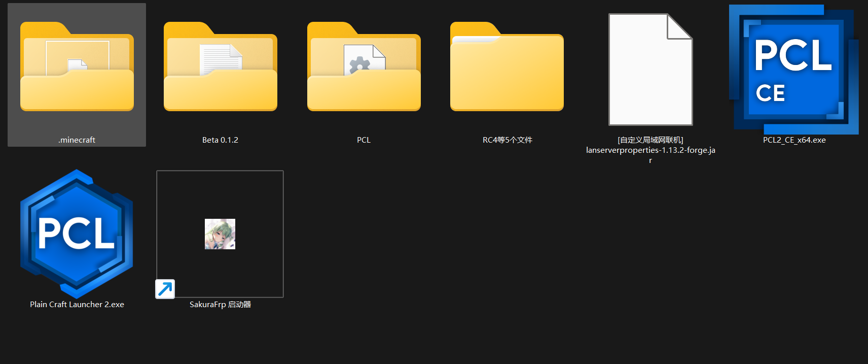Click the RC4等5个文件 folder icon
The width and height of the screenshot is (868, 364).
pos(507,66)
